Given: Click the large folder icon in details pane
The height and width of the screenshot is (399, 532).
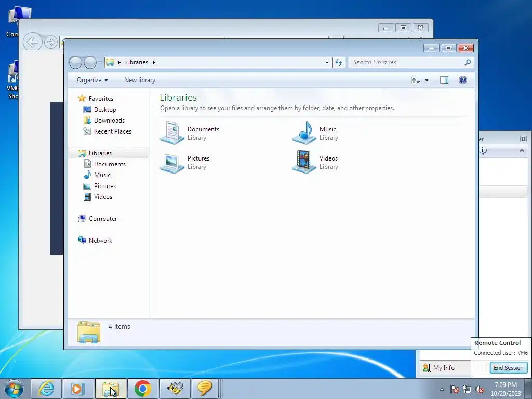Looking at the screenshot, I should pyautogui.click(x=89, y=332).
